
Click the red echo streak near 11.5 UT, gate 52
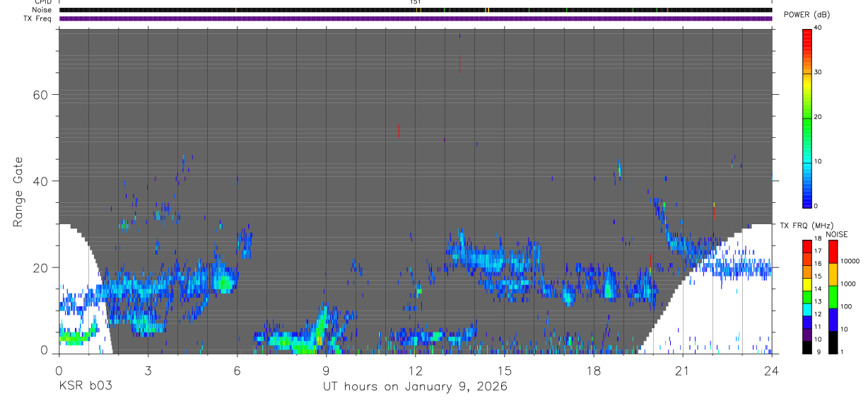coord(399,131)
